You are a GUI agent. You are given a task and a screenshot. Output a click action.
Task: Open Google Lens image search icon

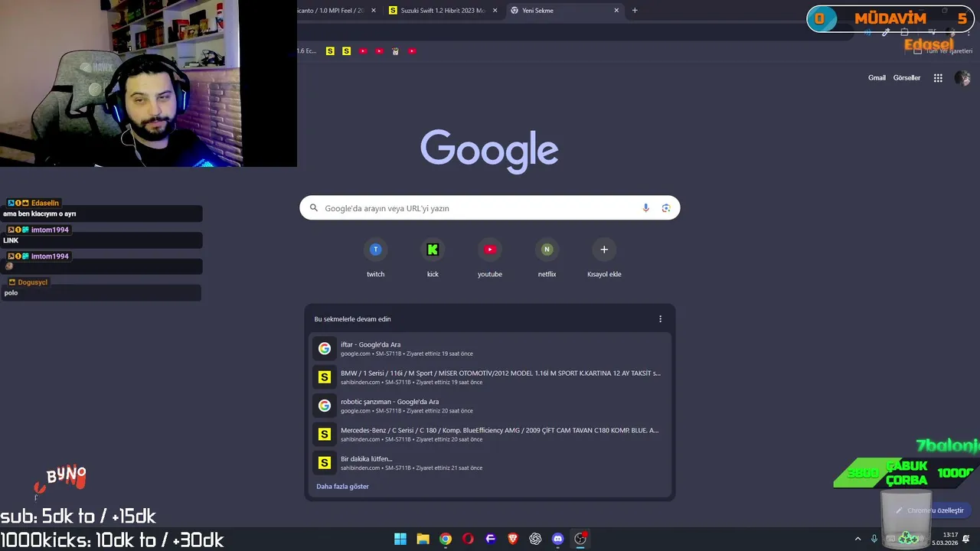click(x=666, y=208)
